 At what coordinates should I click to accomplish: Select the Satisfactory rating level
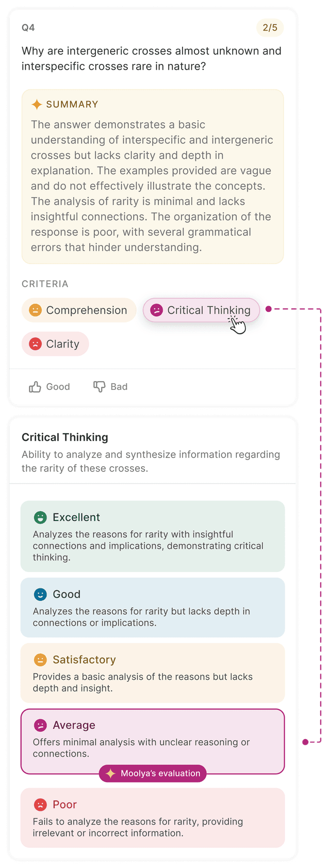153,673
